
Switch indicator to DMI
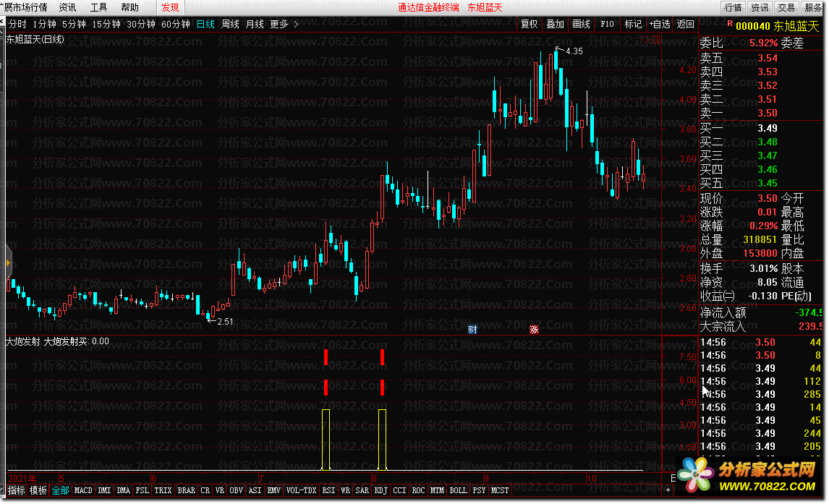click(105, 490)
